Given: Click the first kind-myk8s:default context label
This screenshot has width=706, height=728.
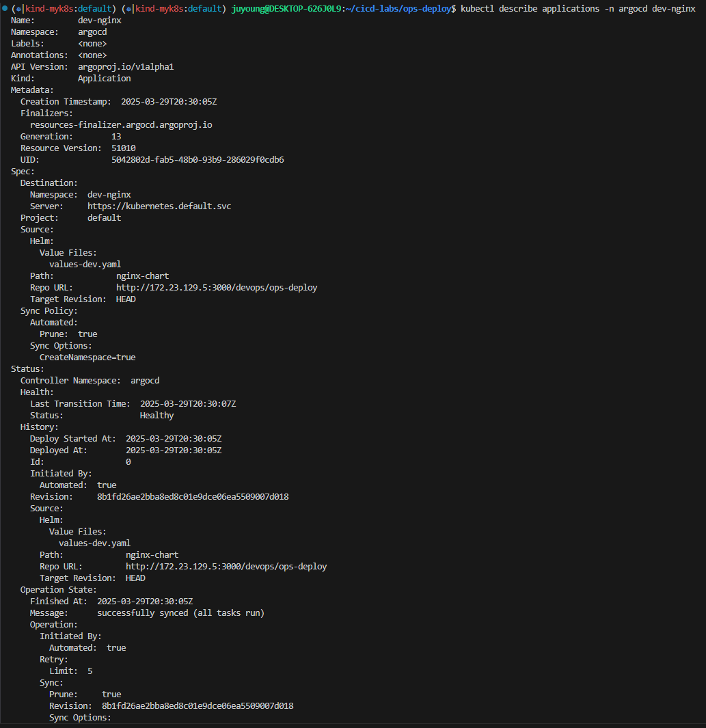Looking at the screenshot, I should click(68, 9).
